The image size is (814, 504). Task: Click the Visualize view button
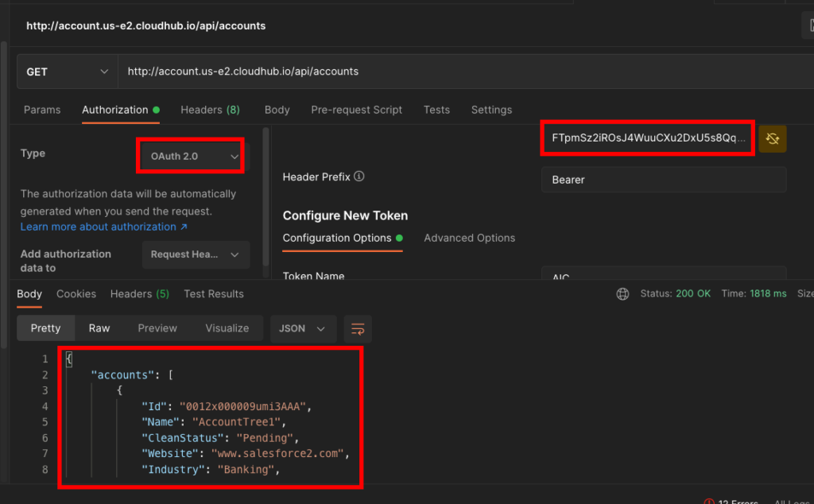227,328
